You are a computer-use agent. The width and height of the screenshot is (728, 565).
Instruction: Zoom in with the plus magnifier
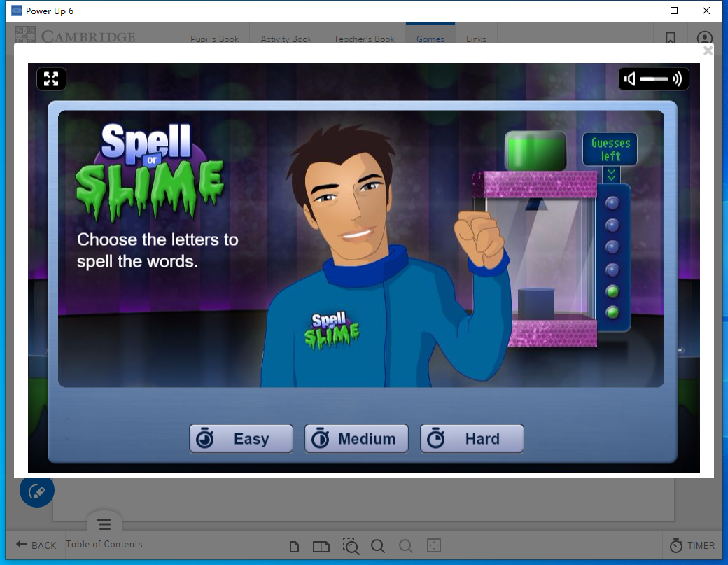click(378, 546)
